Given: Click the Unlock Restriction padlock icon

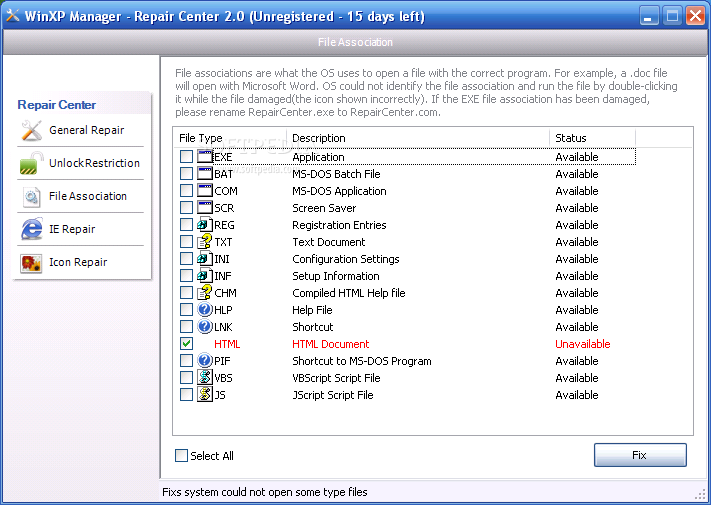Looking at the screenshot, I should (31, 163).
